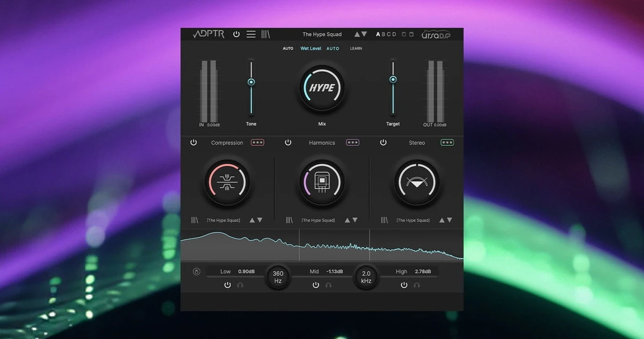Click the Target slider handle

pos(393,79)
